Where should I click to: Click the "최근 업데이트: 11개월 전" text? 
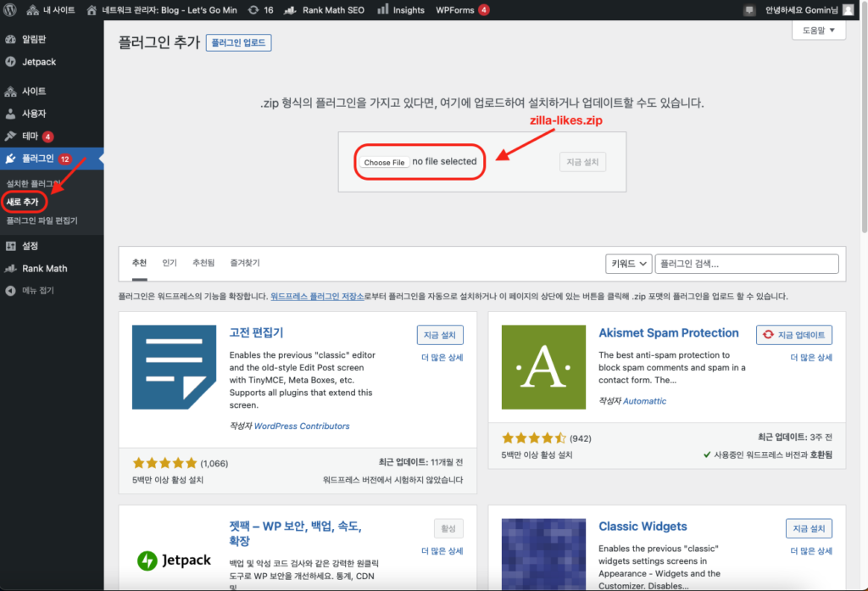click(x=420, y=462)
